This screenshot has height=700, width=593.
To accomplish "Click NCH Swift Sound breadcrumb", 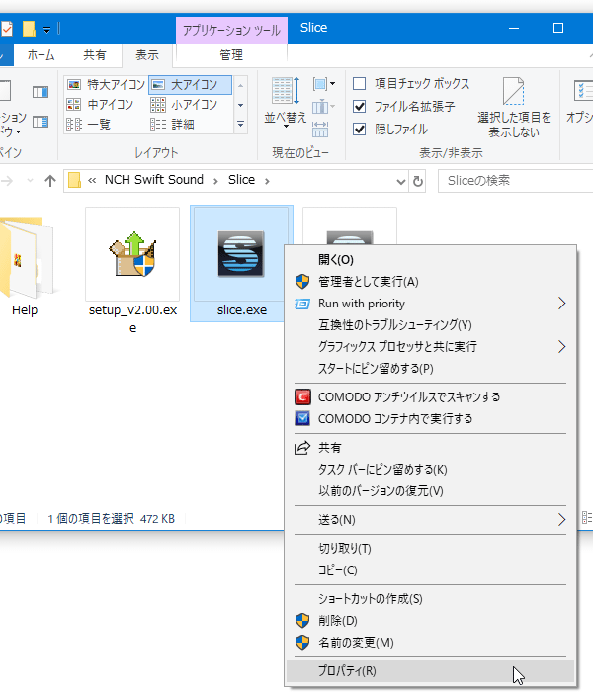I will [154, 180].
